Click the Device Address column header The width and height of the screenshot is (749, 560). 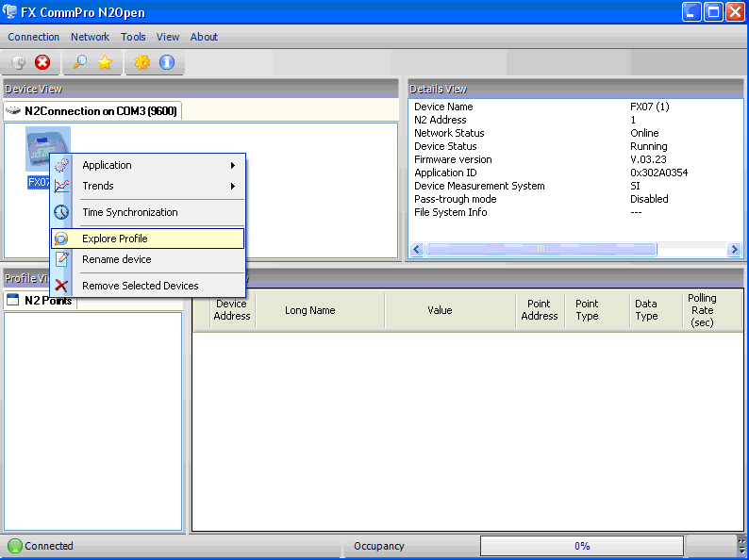click(x=232, y=310)
